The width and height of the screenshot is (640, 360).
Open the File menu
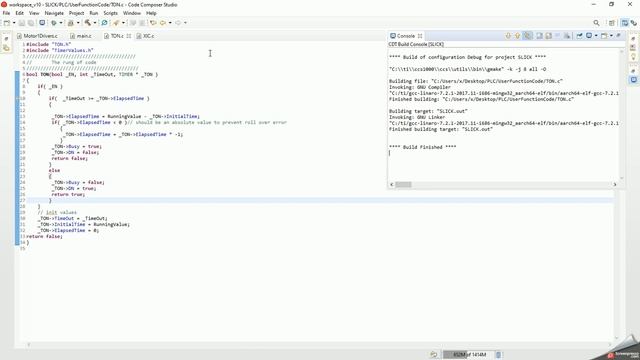(x=6, y=13)
